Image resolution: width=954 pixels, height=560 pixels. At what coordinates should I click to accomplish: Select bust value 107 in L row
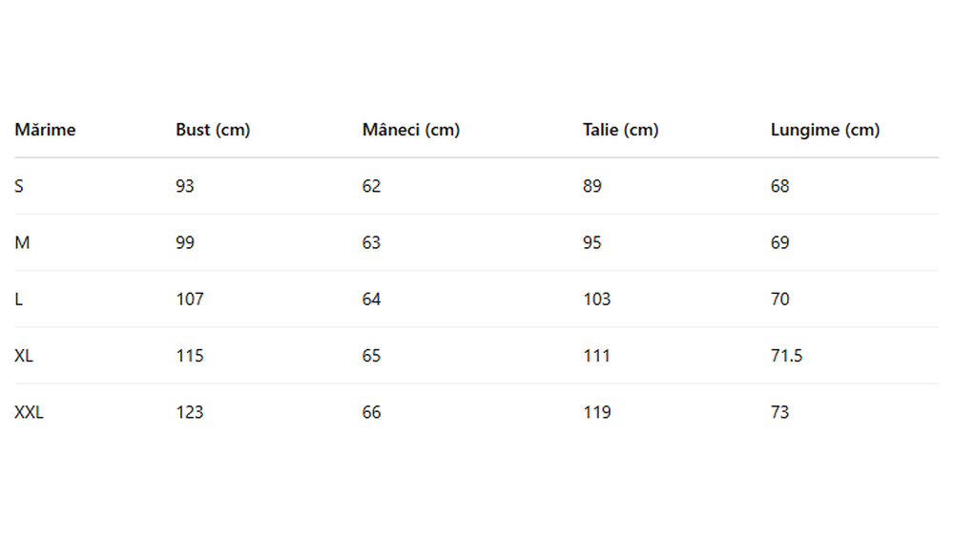click(x=190, y=300)
